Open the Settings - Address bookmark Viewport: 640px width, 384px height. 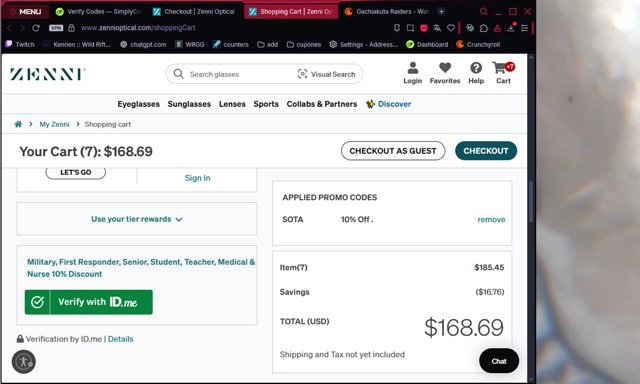pos(364,44)
